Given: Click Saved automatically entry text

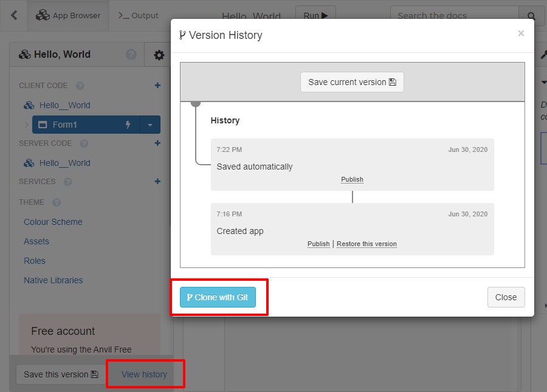Looking at the screenshot, I should click(x=255, y=167).
